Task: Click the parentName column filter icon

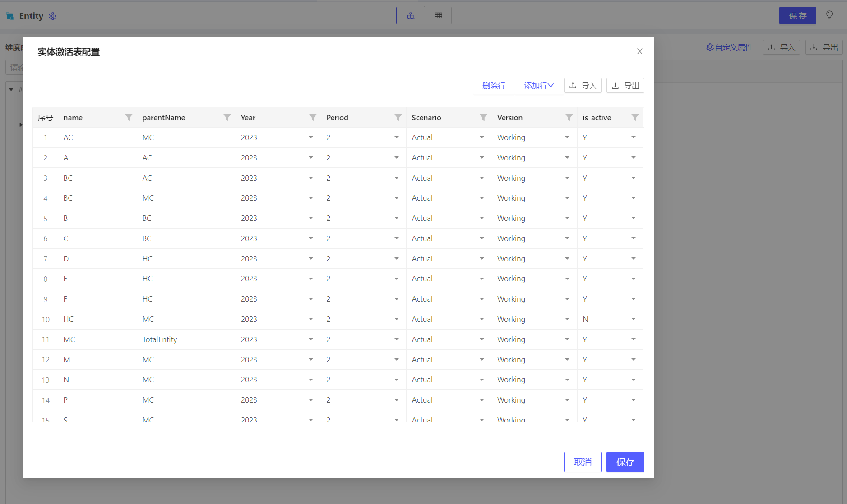Action: [x=227, y=117]
